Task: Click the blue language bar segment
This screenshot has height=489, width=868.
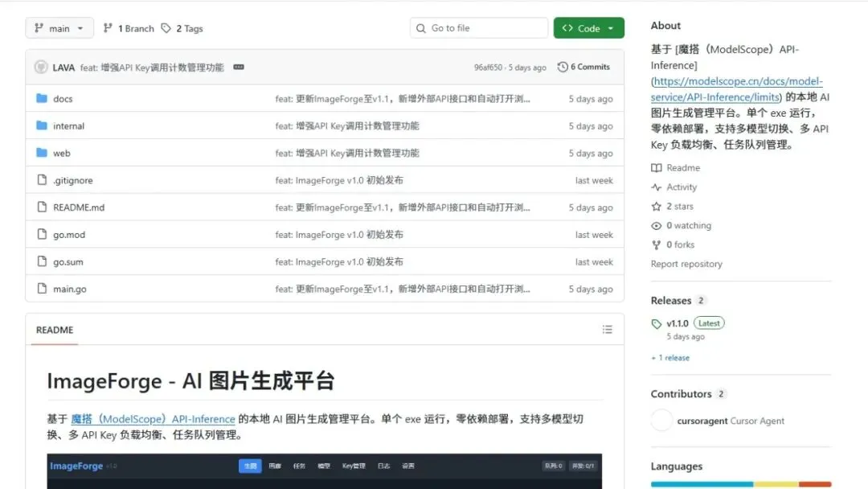Action: tap(702, 484)
